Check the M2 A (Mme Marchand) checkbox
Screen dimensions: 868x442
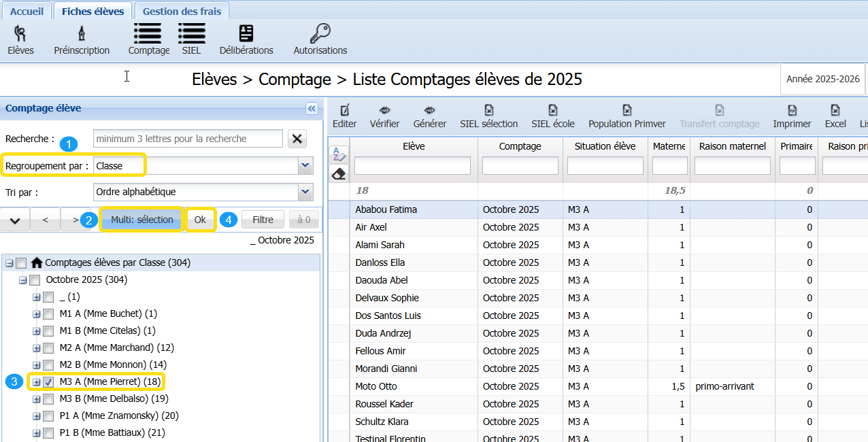tap(48, 348)
